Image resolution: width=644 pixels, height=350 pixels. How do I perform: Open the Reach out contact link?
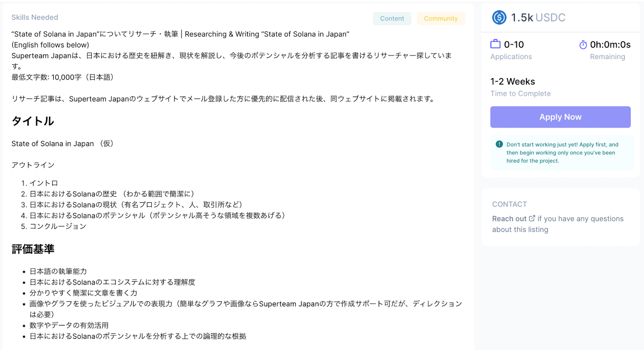(x=514, y=218)
